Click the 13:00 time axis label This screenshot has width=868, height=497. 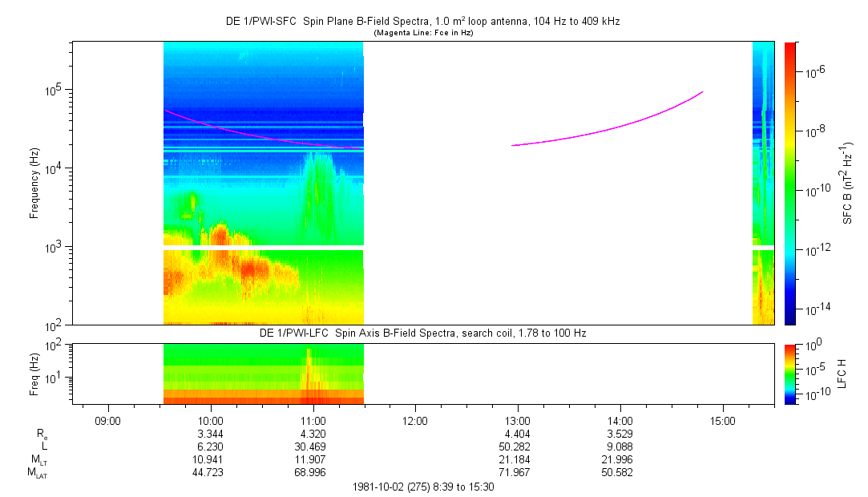click(518, 420)
